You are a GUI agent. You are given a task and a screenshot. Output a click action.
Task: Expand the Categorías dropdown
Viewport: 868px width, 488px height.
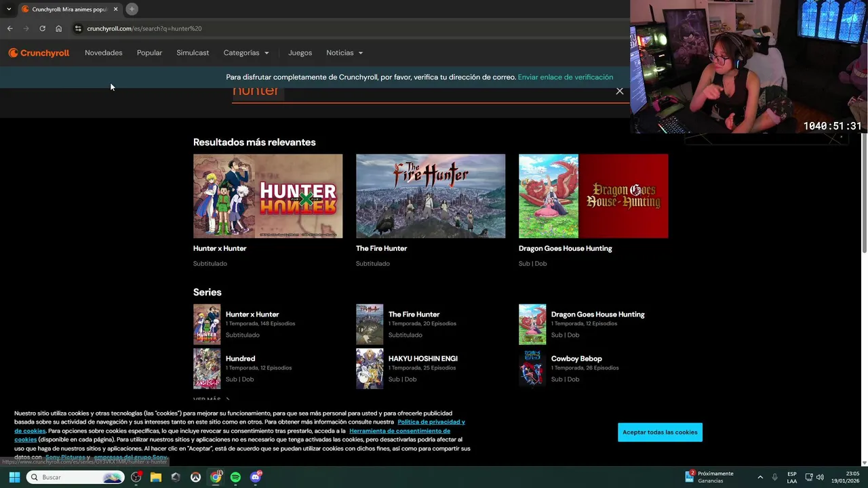246,53
